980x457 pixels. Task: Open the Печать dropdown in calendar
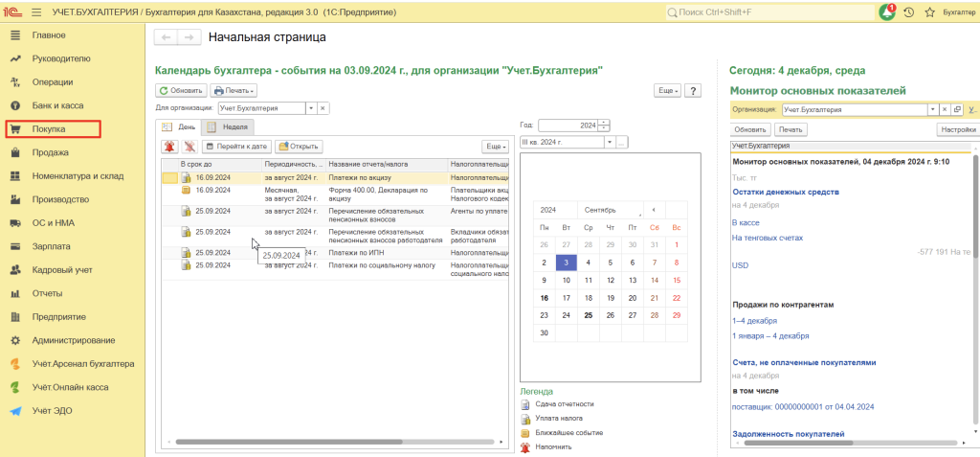(234, 90)
